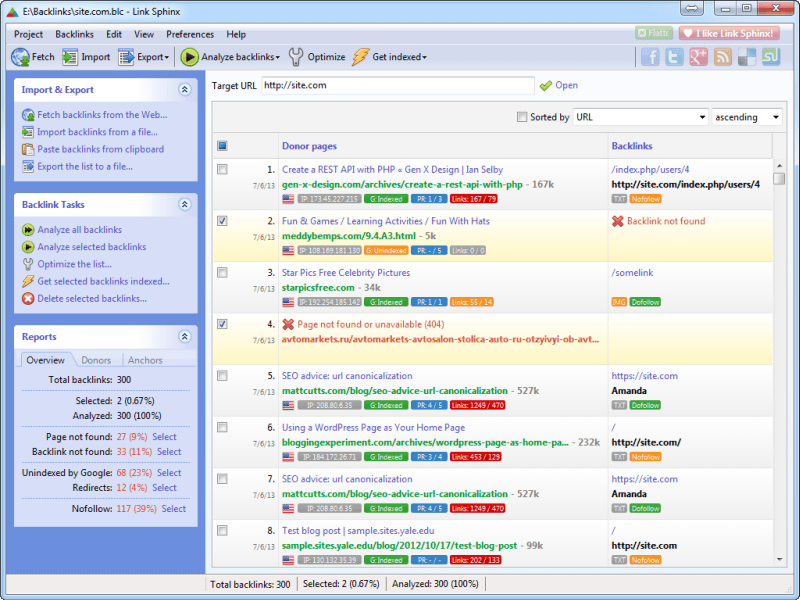Collapse the Backlink Tasks panel
Image resolution: width=800 pixels, height=600 pixels.
click(x=185, y=205)
